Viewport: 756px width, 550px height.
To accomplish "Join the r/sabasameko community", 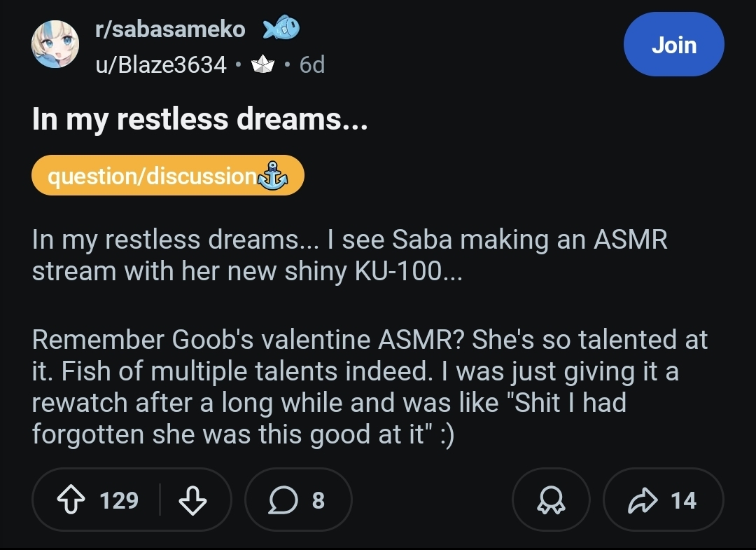I will 673,45.
